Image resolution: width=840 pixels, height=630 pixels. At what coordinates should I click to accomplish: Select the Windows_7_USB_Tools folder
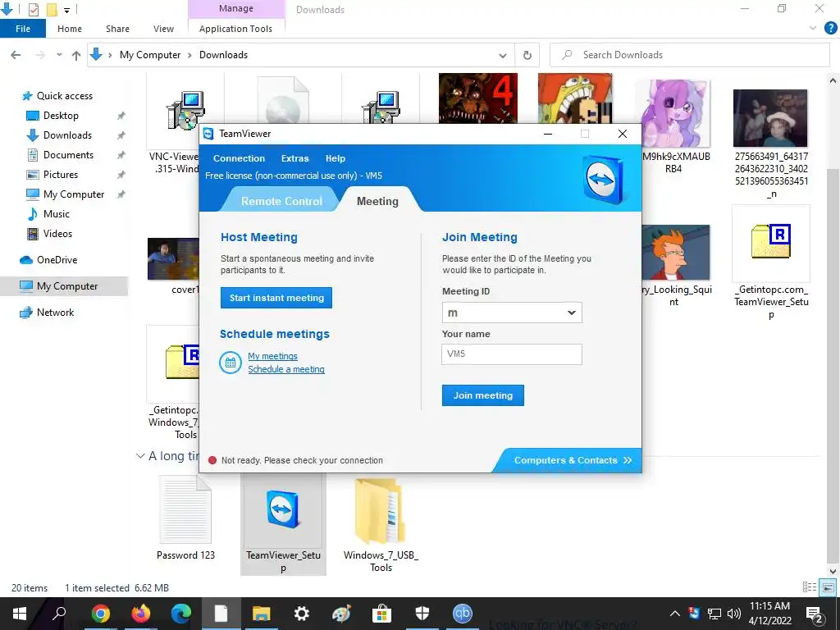(381, 524)
